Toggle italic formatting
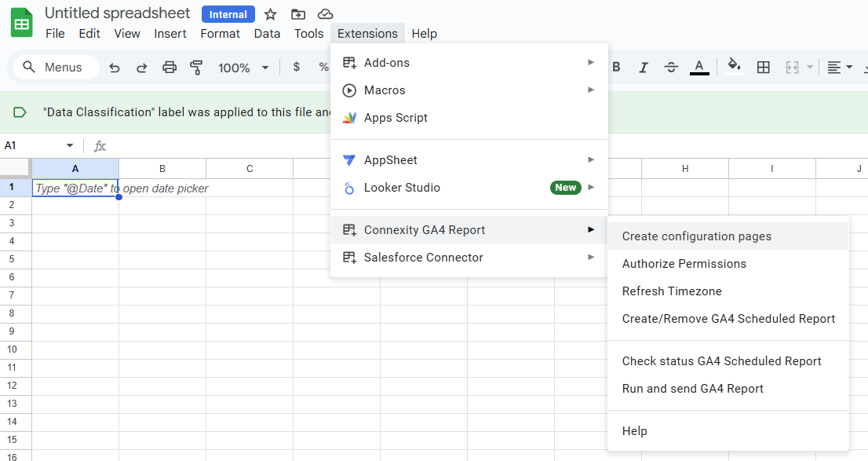Viewport: 868px width, 461px height. (x=644, y=67)
